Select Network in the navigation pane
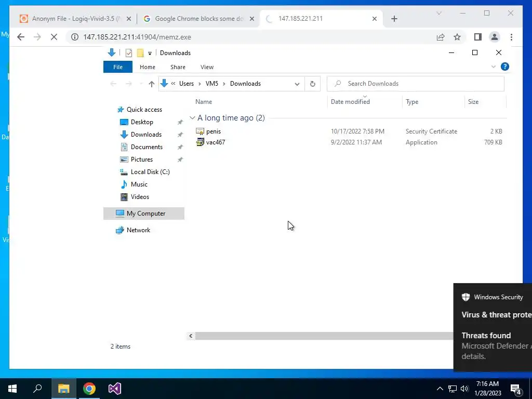 coord(138,230)
